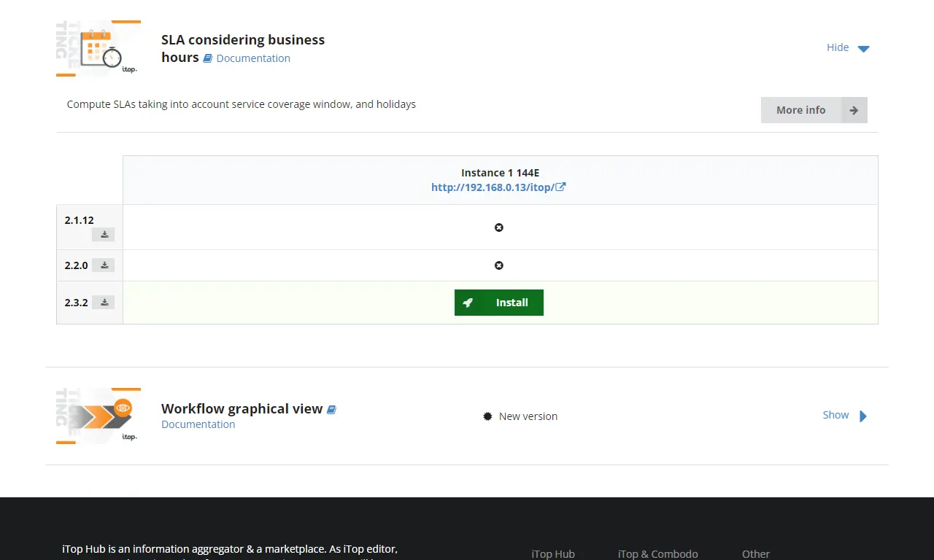This screenshot has height=560, width=934.
Task: Click the external link icon after instance URL
Action: point(561,187)
